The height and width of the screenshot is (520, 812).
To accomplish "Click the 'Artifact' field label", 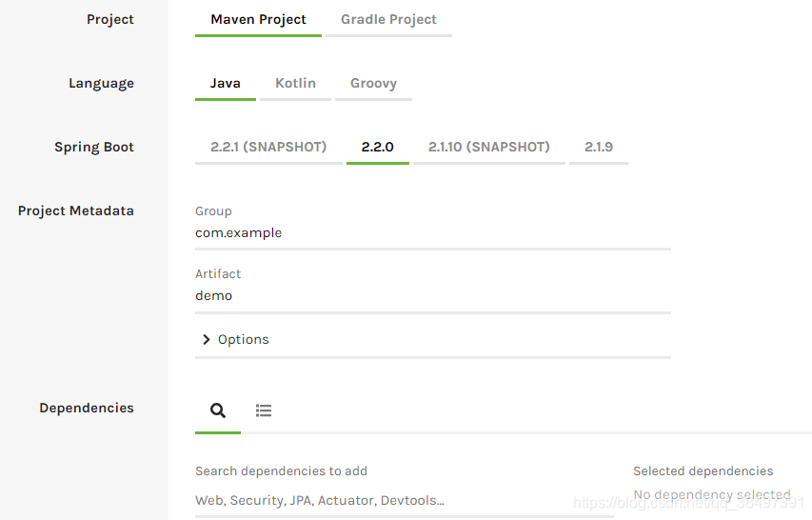I will click(218, 274).
